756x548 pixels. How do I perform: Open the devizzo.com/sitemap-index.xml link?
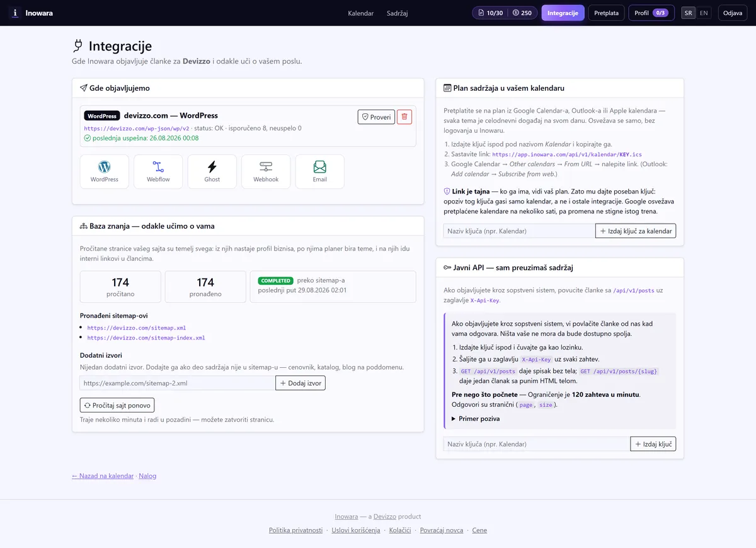pos(146,338)
